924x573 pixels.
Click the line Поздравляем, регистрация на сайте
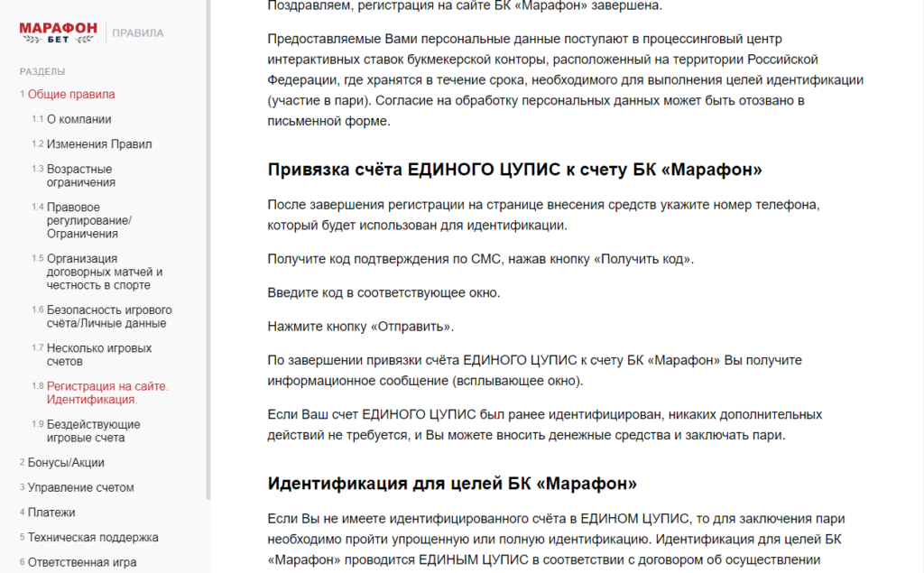point(465,6)
